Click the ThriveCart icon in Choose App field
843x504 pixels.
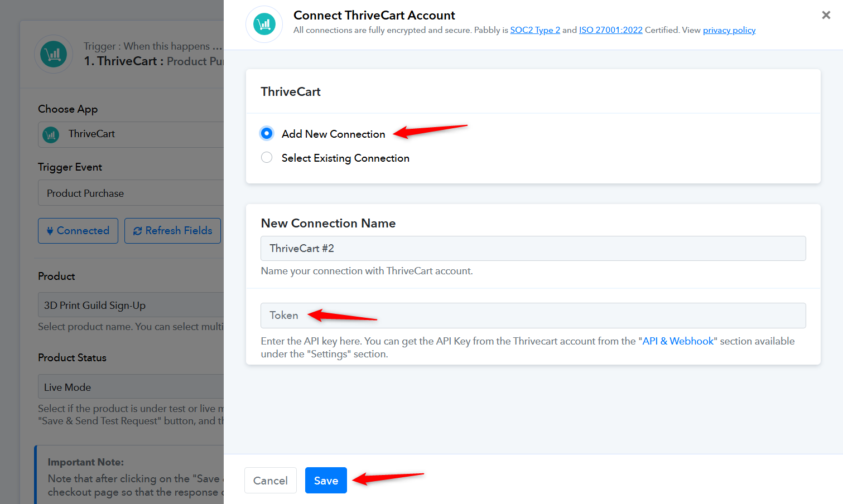point(51,134)
